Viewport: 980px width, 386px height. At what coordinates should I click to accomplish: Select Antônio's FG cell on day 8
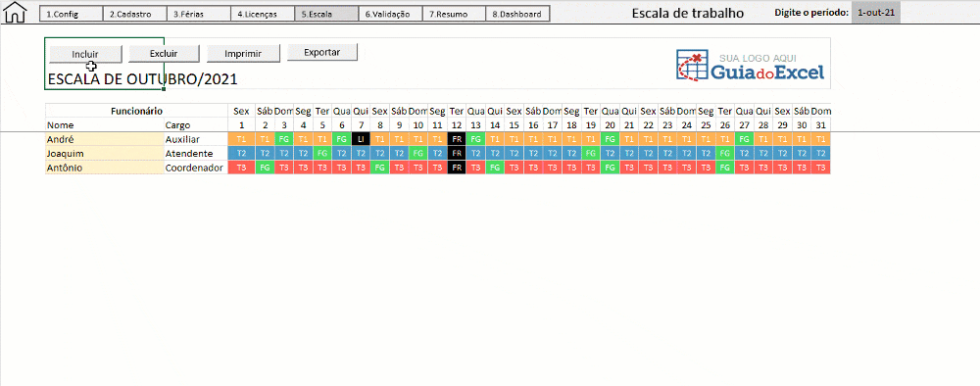click(x=379, y=168)
